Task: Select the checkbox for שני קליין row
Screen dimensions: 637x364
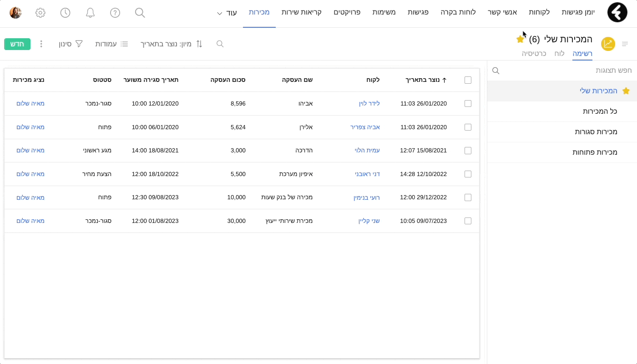Action: [x=468, y=221]
